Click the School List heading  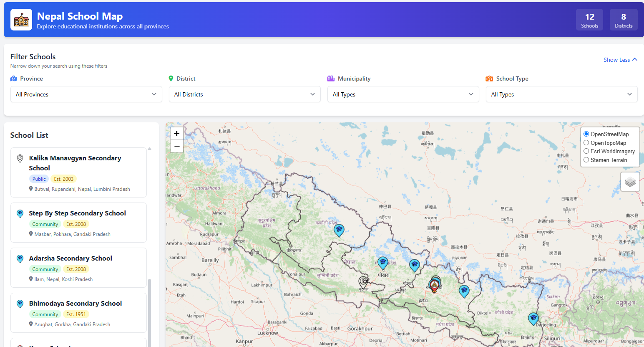(x=29, y=135)
